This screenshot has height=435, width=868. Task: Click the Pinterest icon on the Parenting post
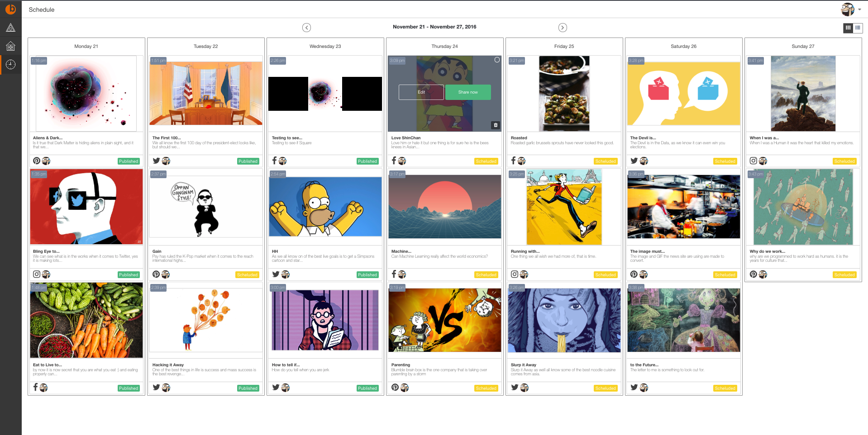(x=395, y=387)
